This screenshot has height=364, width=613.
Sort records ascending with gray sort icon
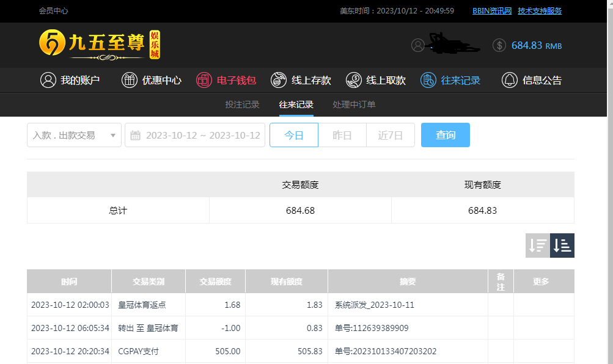[538, 246]
